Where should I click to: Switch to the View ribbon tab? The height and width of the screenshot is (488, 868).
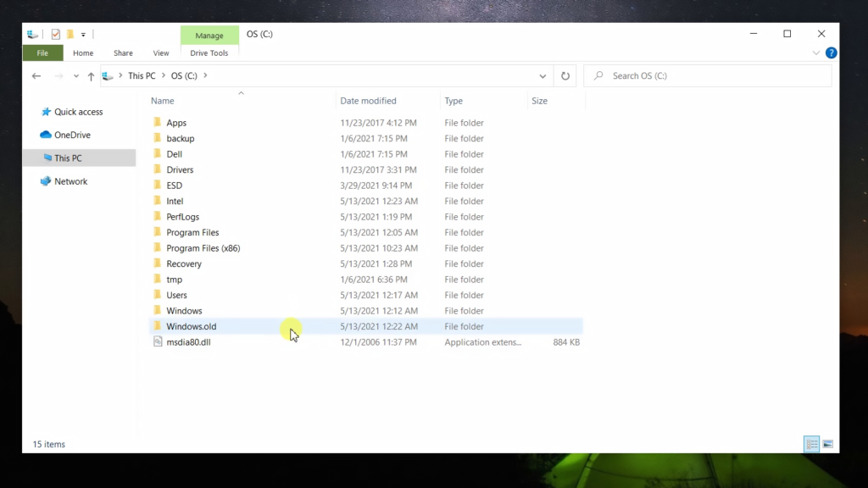(161, 53)
